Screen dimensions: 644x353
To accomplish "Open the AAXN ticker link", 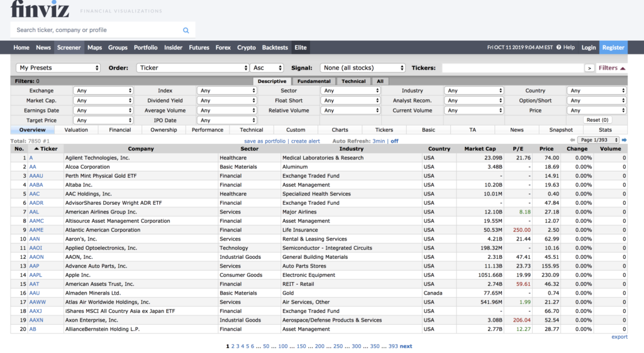I will 36,320.
